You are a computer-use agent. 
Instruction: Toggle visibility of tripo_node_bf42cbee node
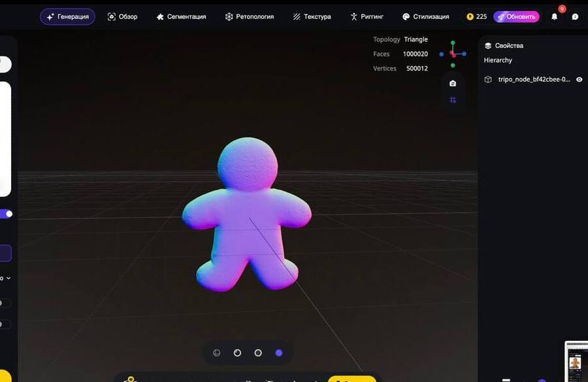579,80
